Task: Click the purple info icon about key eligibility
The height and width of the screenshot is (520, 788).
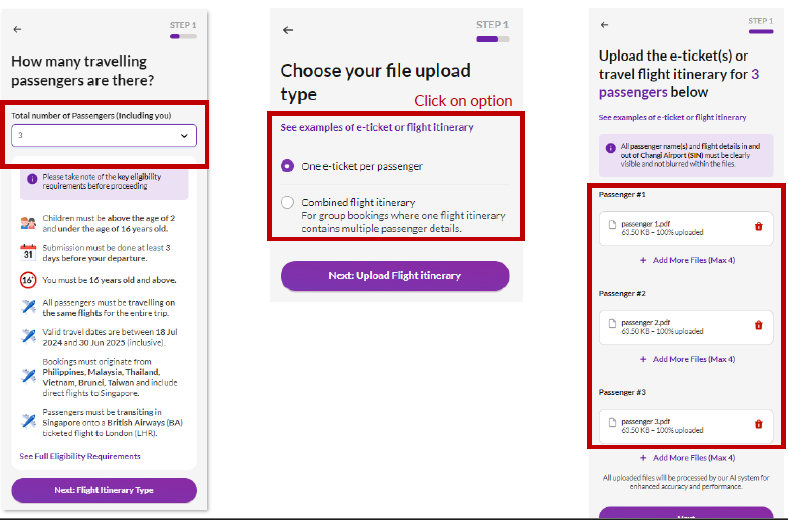Action: pos(32,179)
